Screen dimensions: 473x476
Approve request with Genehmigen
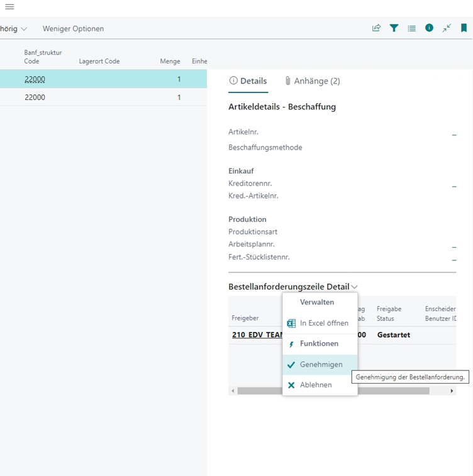point(321,365)
